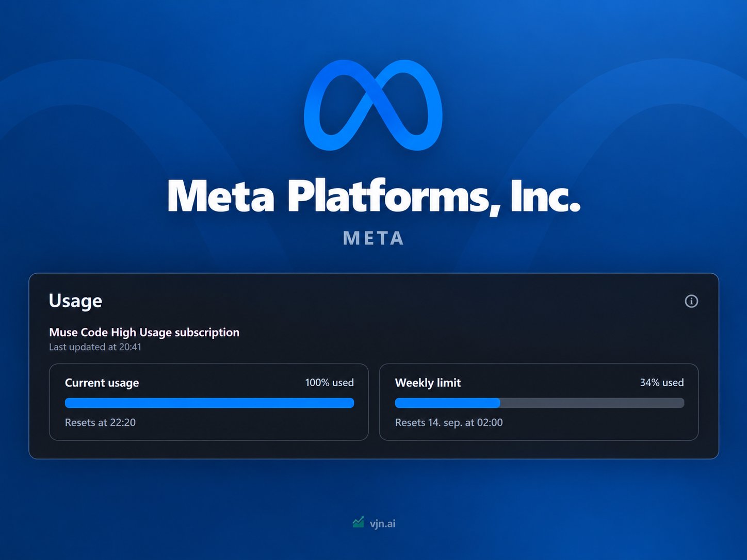Click the Weekly limit label
This screenshot has height=560, width=747.
pos(428,383)
